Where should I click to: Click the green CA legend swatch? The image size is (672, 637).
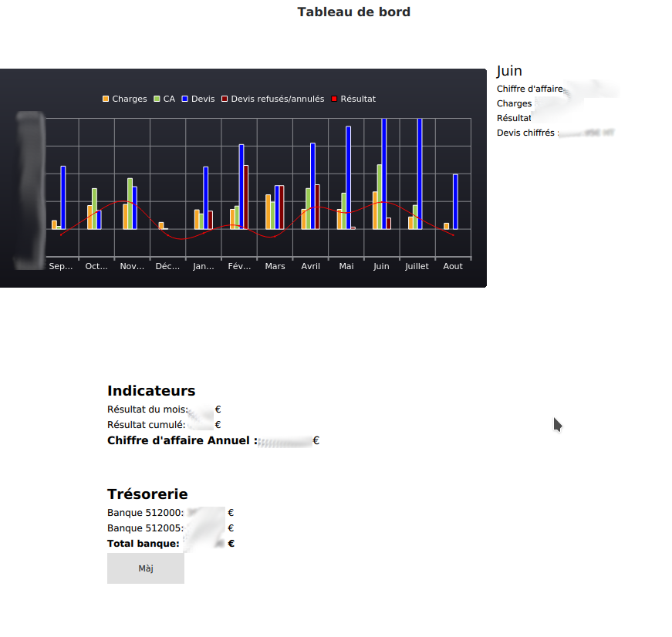(x=157, y=99)
